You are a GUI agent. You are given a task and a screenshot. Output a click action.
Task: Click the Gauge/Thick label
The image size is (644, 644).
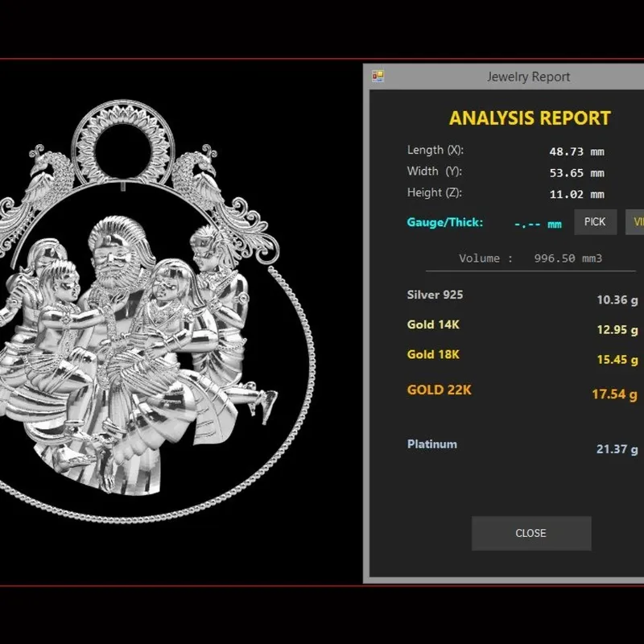pyautogui.click(x=445, y=222)
